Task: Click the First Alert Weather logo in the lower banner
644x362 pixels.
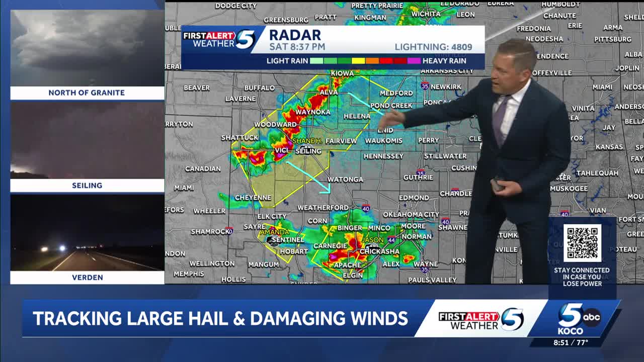Action: pos(481,320)
